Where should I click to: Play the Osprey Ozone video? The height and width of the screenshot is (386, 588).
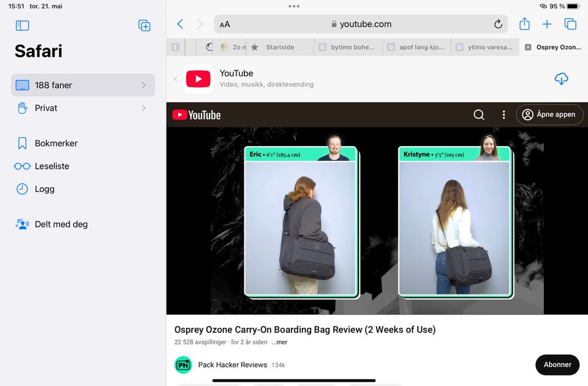tap(377, 221)
